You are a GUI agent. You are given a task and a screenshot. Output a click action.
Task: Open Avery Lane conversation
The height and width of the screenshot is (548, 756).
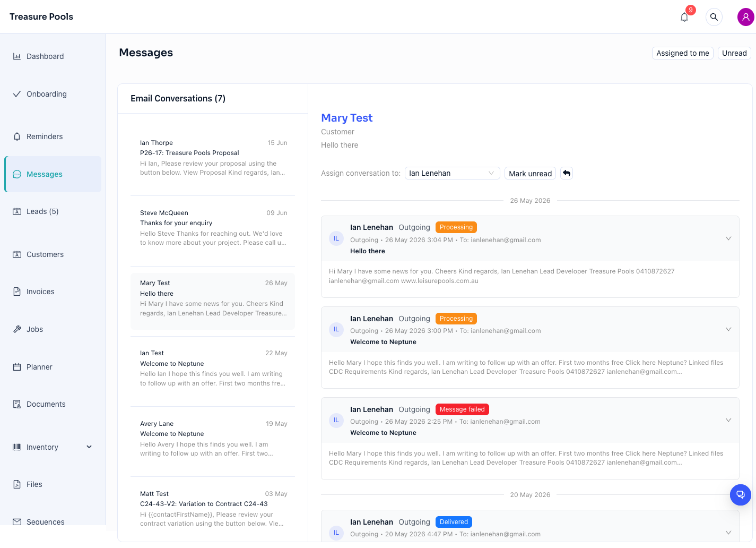click(x=213, y=438)
